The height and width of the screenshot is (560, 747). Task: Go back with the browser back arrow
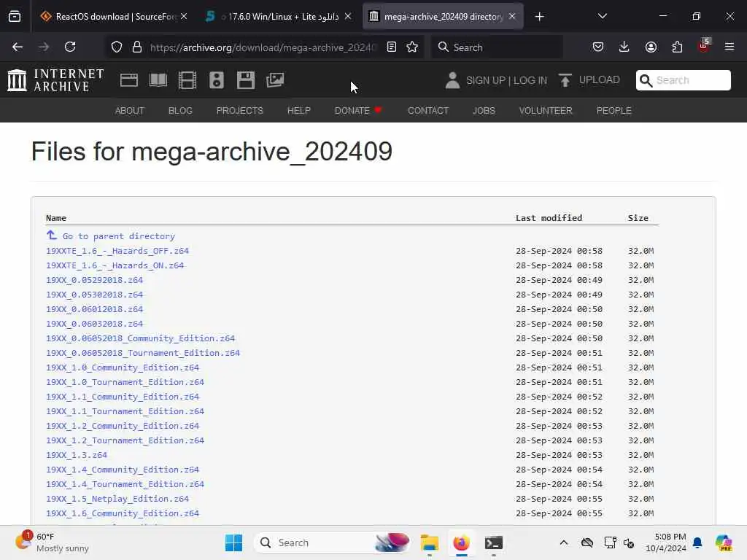pos(18,47)
